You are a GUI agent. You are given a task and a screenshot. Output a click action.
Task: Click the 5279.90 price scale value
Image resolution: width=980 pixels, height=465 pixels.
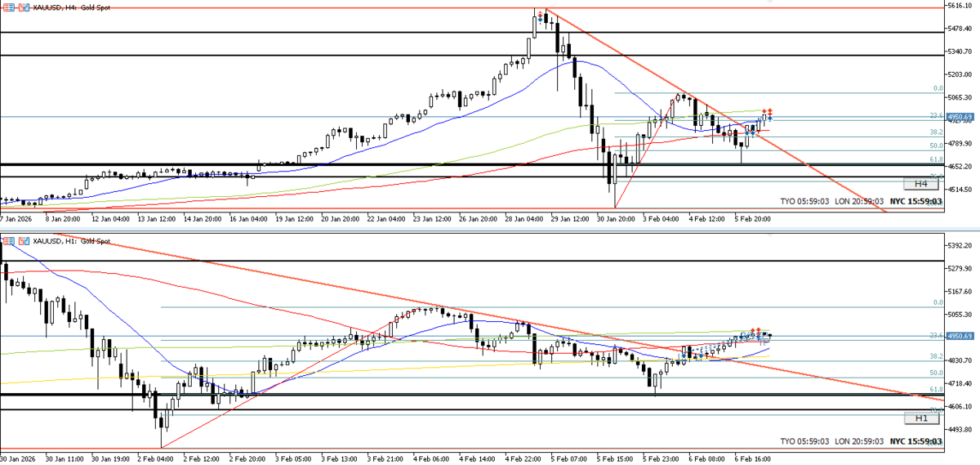click(x=960, y=268)
